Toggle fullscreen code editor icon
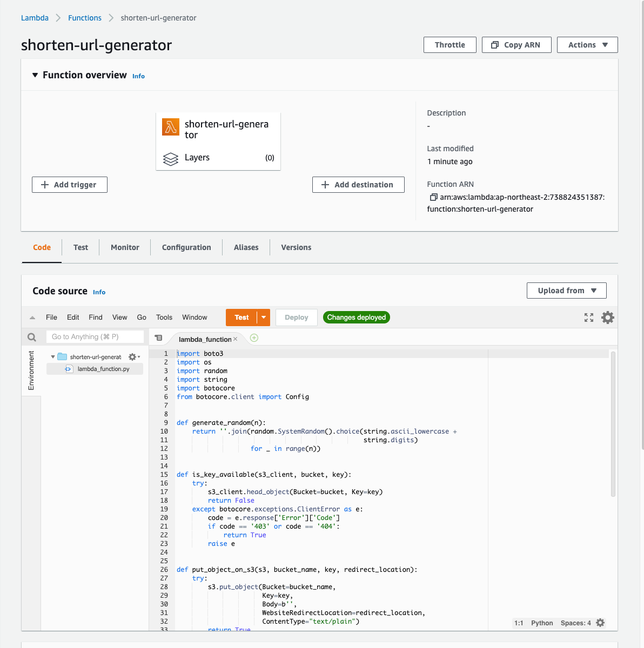Viewport: 644px width, 648px height. pyautogui.click(x=589, y=318)
